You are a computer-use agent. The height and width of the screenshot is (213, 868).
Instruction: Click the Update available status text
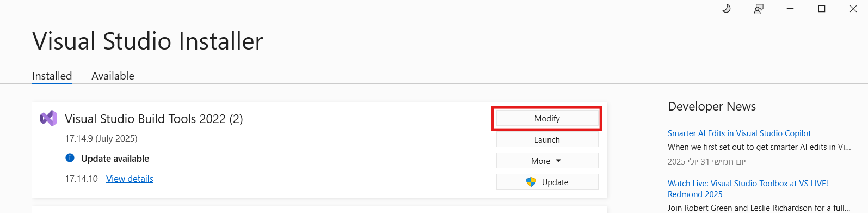[x=115, y=159]
